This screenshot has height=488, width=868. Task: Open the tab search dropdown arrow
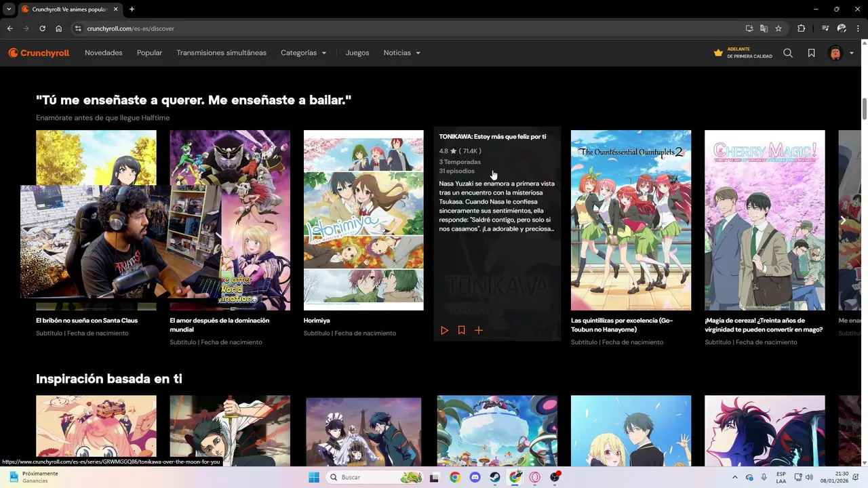[9, 9]
